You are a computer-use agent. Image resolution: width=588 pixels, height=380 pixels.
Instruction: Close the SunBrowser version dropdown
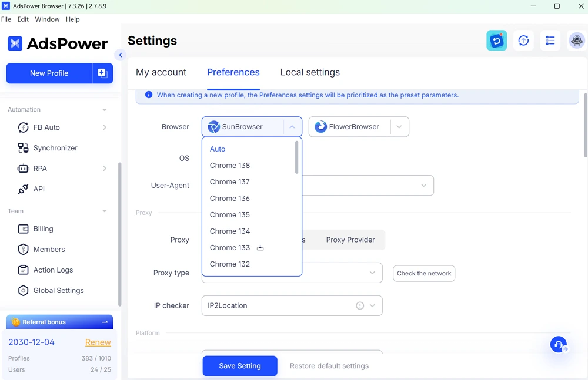point(292,127)
